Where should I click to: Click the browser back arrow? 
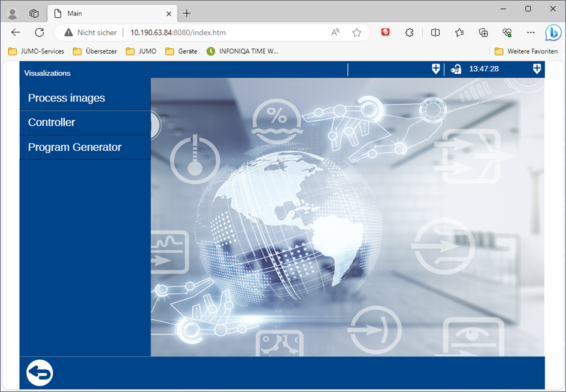coord(16,32)
